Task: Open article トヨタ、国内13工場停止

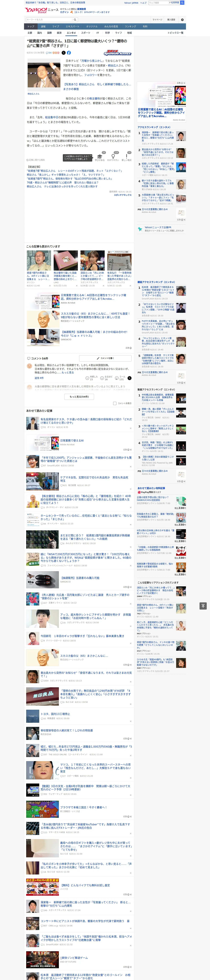Action: point(55,714)
